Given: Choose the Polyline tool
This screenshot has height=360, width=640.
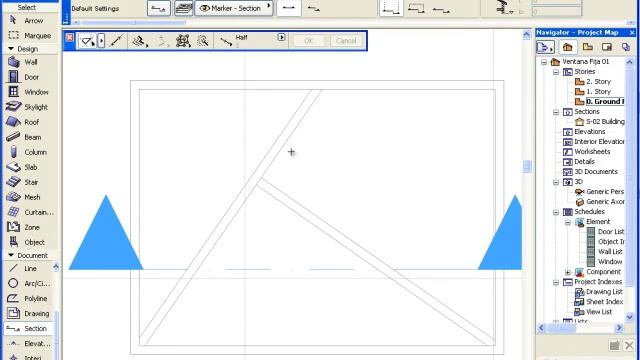Looking at the screenshot, I should [x=28, y=298].
